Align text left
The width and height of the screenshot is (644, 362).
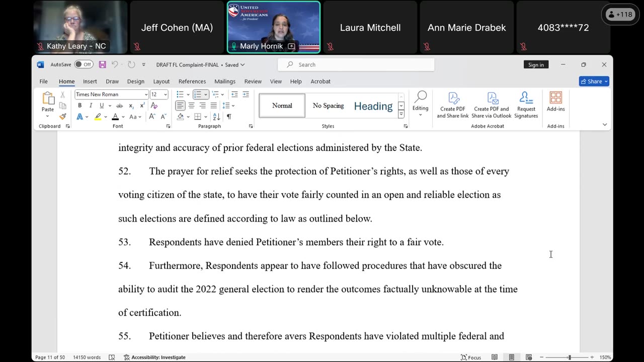point(180,106)
